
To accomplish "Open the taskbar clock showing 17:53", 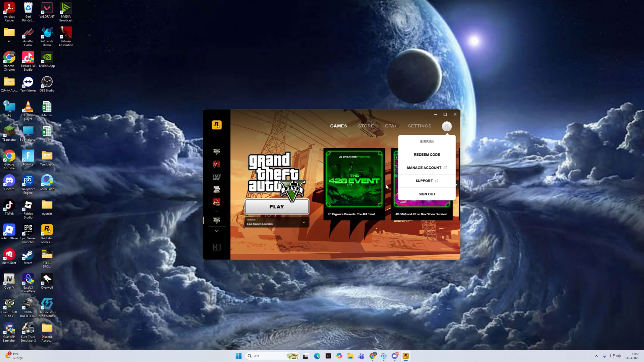I will (x=632, y=356).
